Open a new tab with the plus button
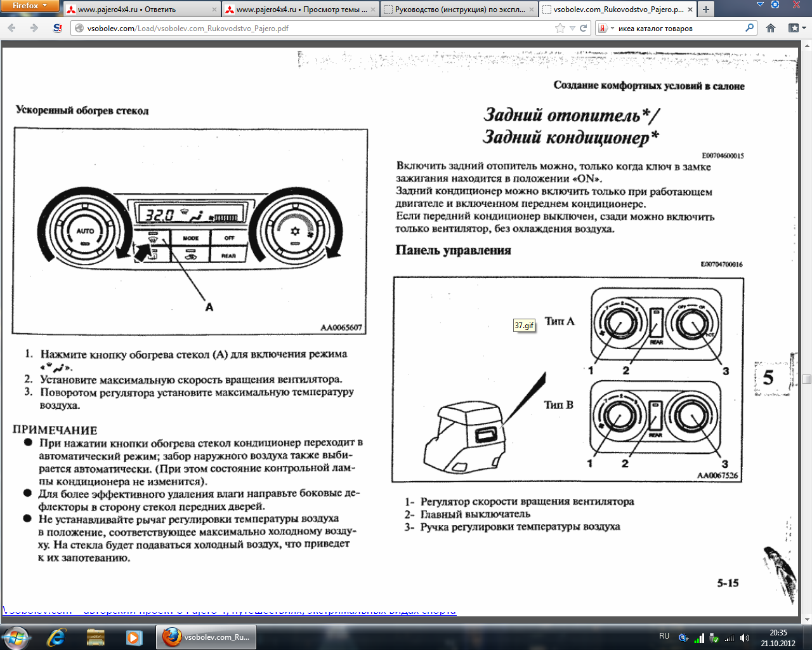Viewport: 812px width, 650px height. (x=705, y=10)
